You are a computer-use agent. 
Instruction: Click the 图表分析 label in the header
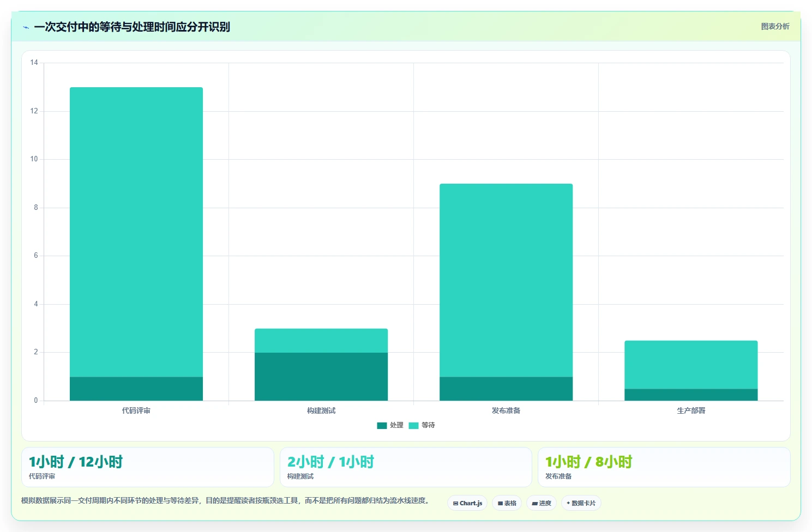[x=775, y=26]
